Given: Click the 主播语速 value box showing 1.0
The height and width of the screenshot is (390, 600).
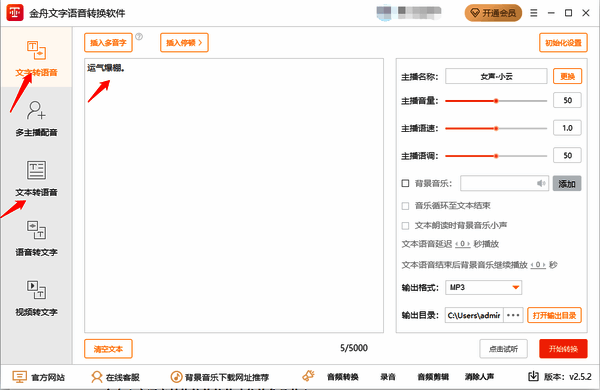Looking at the screenshot, I should (x=567, y=128).
